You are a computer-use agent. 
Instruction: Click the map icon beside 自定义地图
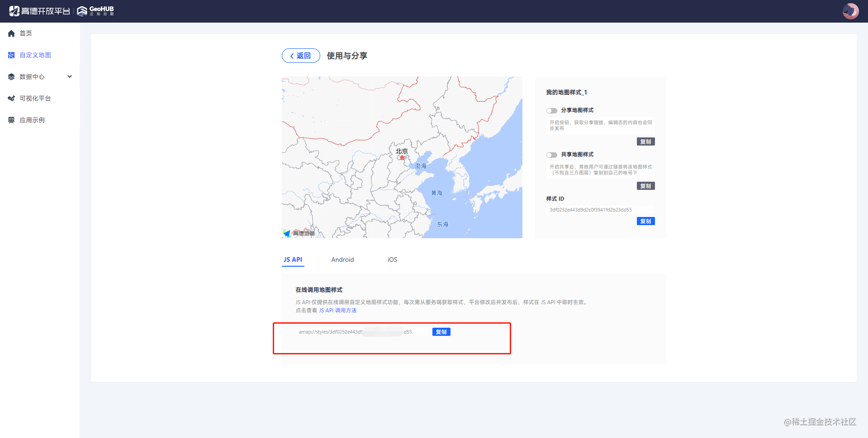(x=11, y=55)
